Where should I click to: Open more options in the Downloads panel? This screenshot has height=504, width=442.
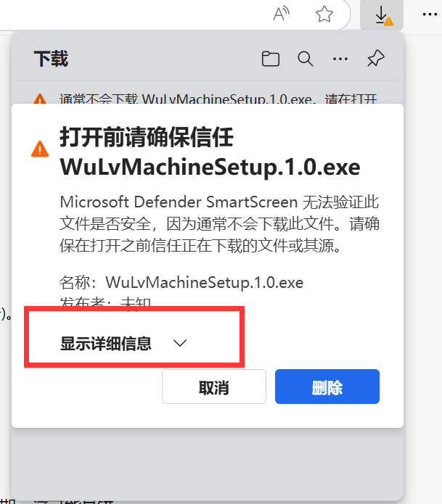pos(340,59)
